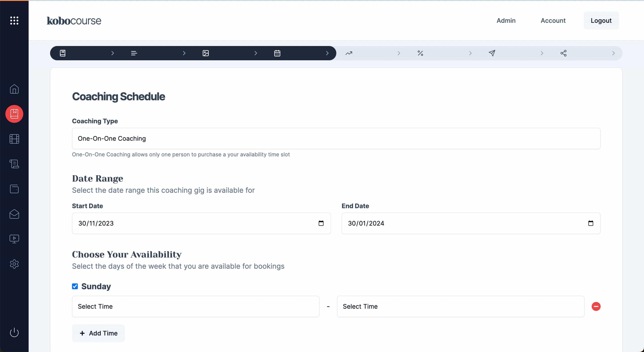Go to the text description step icon
Screen dimensions: 644x352
click(x=134, y=53)
